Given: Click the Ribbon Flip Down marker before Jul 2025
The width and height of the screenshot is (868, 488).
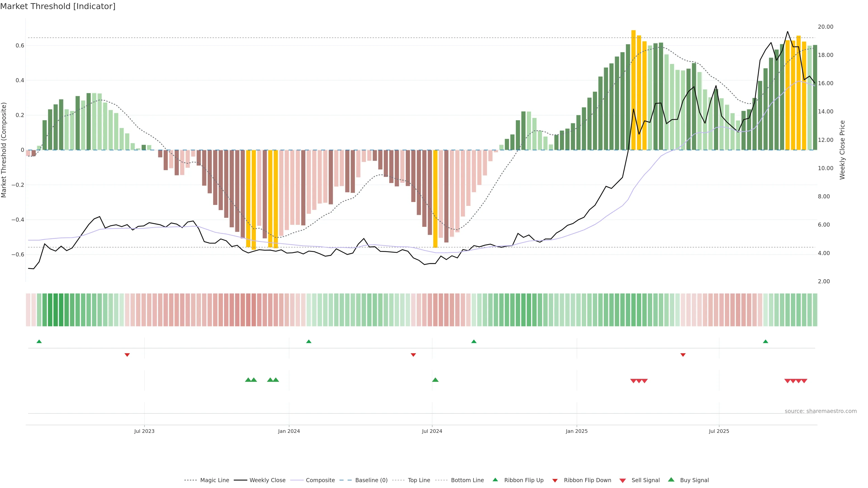Looking at the screenshot, I should coord(683,355).
